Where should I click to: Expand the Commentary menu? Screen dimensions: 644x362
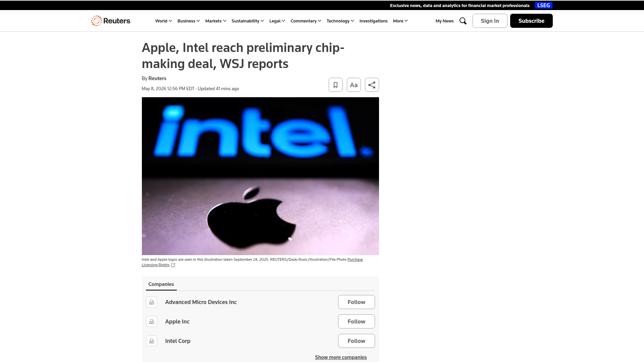[x=306, y=21]
